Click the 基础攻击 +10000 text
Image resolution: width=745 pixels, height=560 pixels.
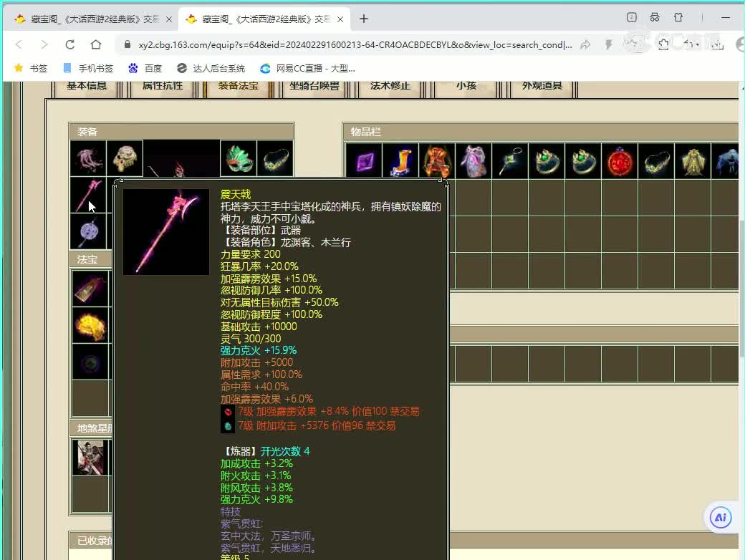click(x=259, y=327)
